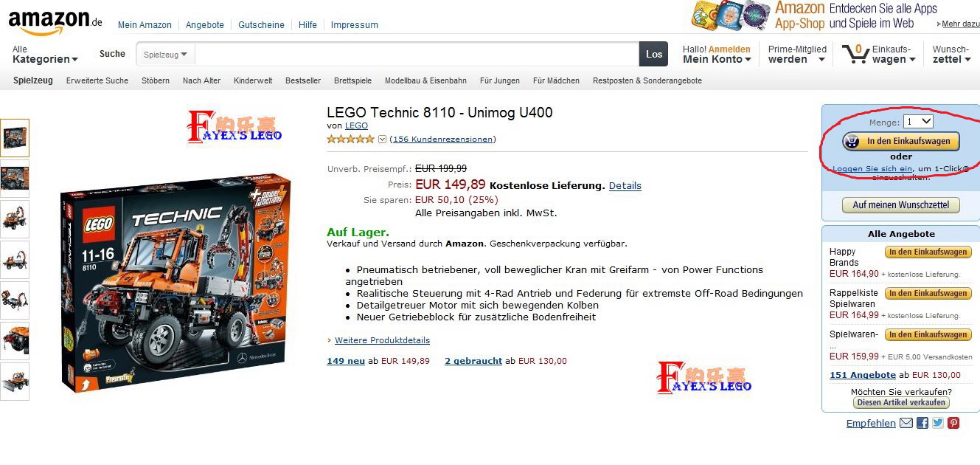Pin the product on Pinterest
The image size is (980, 465).
click(953, 423)
